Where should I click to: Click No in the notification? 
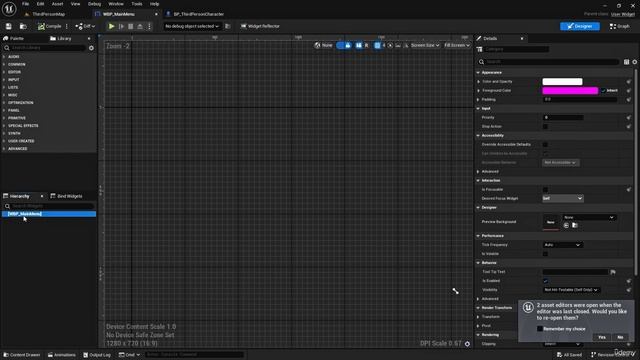click(620, 337)
